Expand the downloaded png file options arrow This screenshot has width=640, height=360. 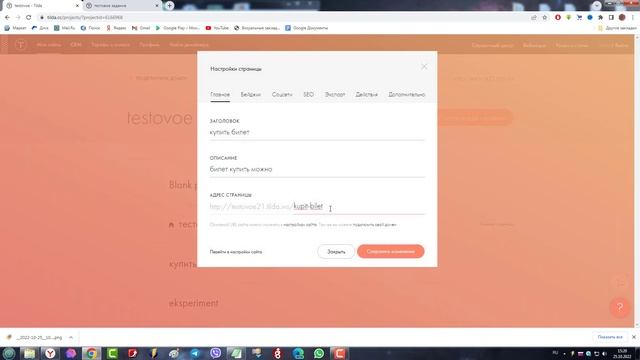tap(71, 338)
